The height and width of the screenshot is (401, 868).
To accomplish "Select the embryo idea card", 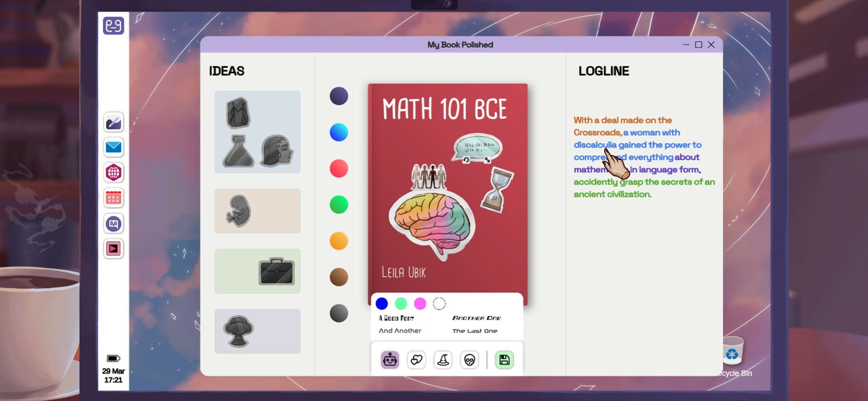I will [257, 211].
